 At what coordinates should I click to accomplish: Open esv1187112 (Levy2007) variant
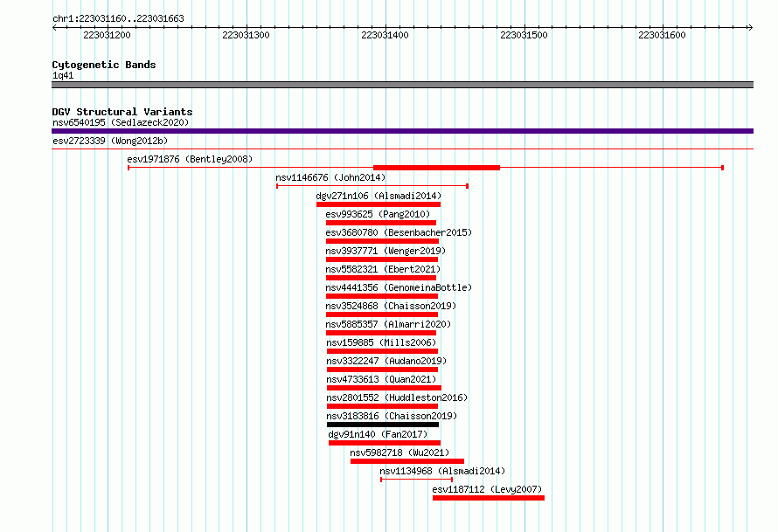coord(487,489)
